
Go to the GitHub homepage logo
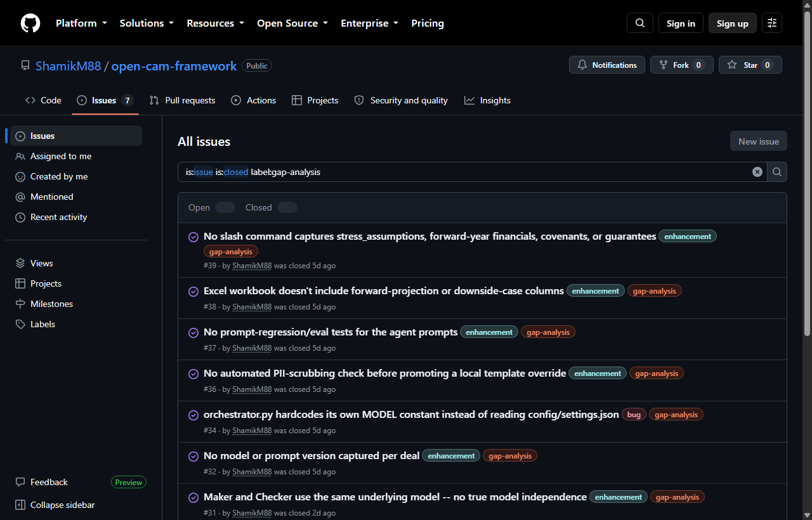(30, 23)
